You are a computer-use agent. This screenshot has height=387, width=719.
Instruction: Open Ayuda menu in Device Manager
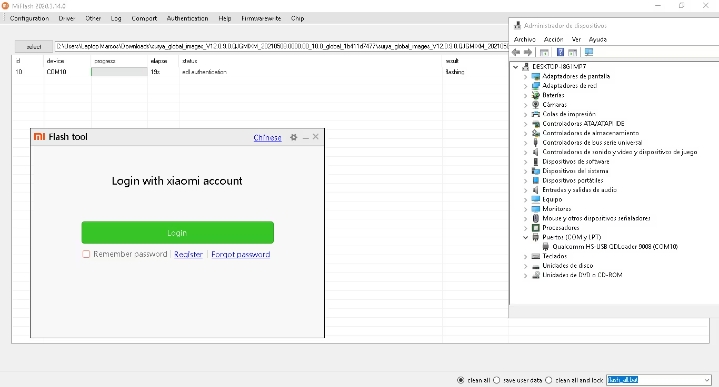click(x=597, y=39)
